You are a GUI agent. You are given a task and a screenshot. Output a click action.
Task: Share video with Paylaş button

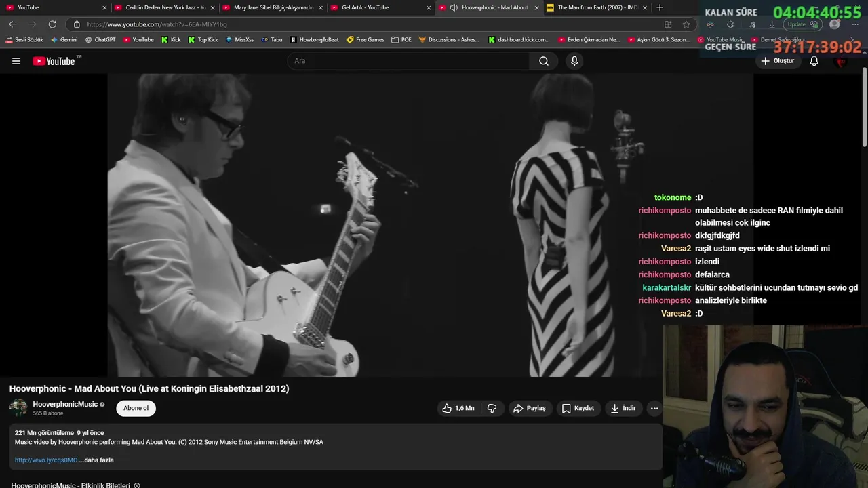(x=530, y=408)
